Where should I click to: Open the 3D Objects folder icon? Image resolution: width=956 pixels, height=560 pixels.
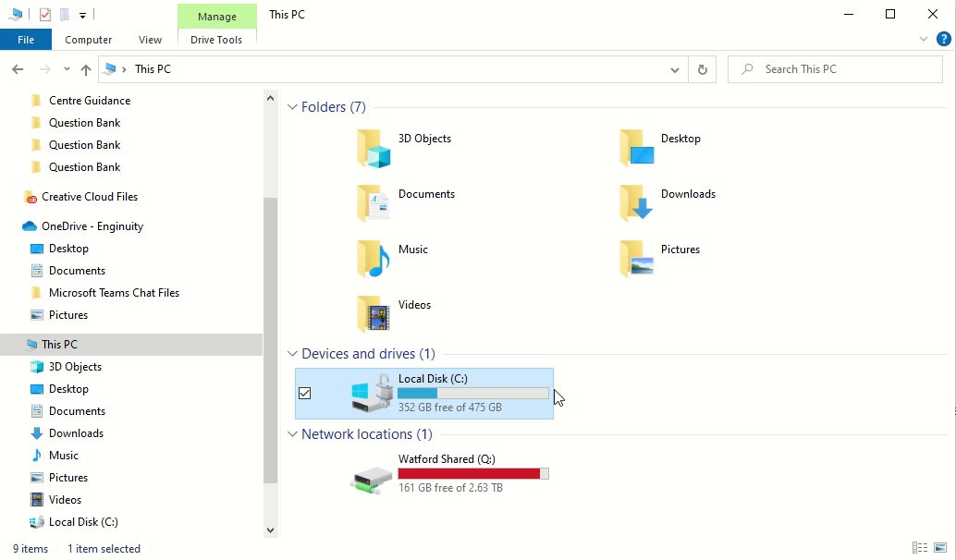coord(374,148)
